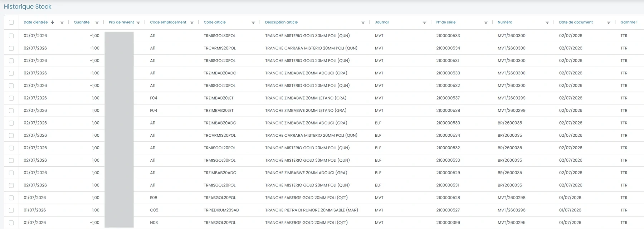Select MVT/2600299 in row 2100000538
This screenshot has height=229, width=644.
512,111
